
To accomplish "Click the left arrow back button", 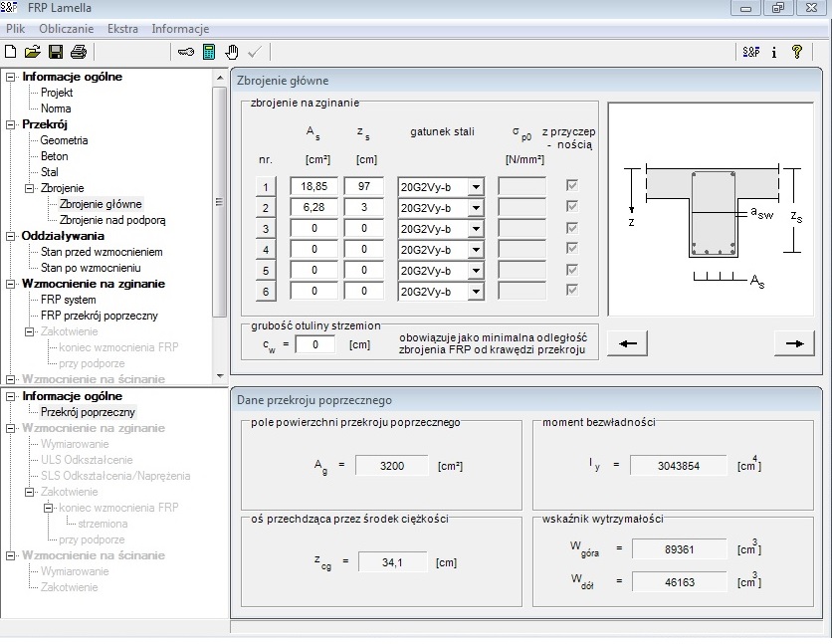I will pyautogui.click(x=626, y=342).
